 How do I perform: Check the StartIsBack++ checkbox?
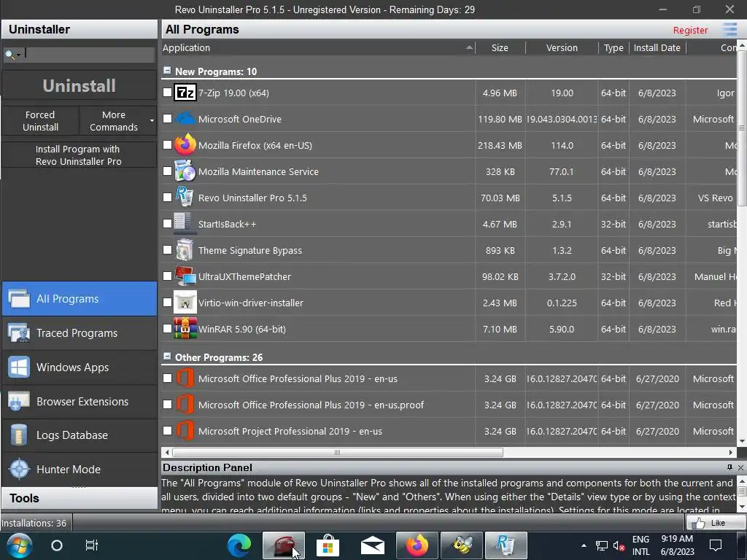pos(167,223)
